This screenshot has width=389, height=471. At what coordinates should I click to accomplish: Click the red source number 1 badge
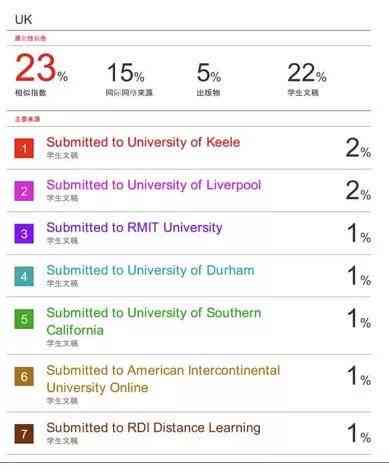coord(24,148)
